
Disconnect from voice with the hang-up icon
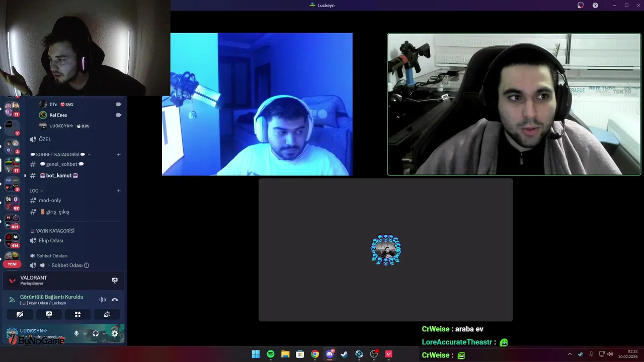click(x=115, y=300)
